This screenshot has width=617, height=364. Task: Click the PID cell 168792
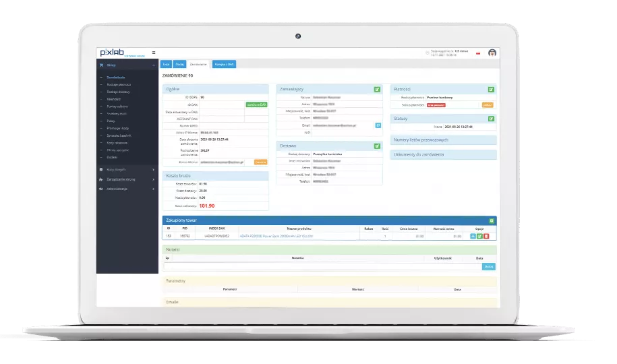click(x=185, y=236)
